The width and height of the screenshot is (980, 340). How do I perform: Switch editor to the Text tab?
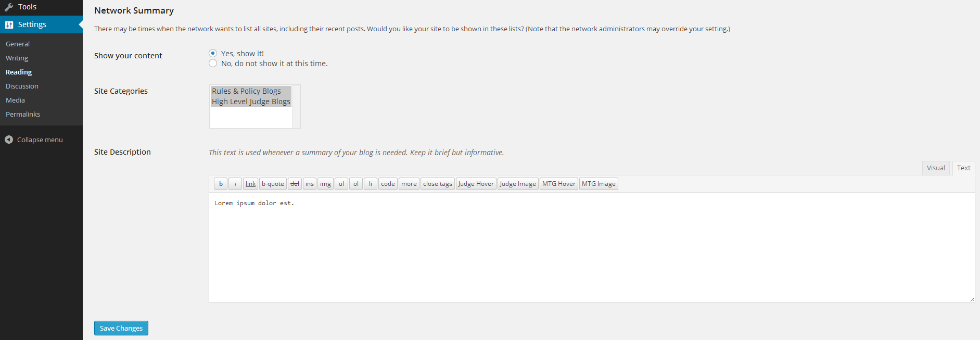click(963, 168)
